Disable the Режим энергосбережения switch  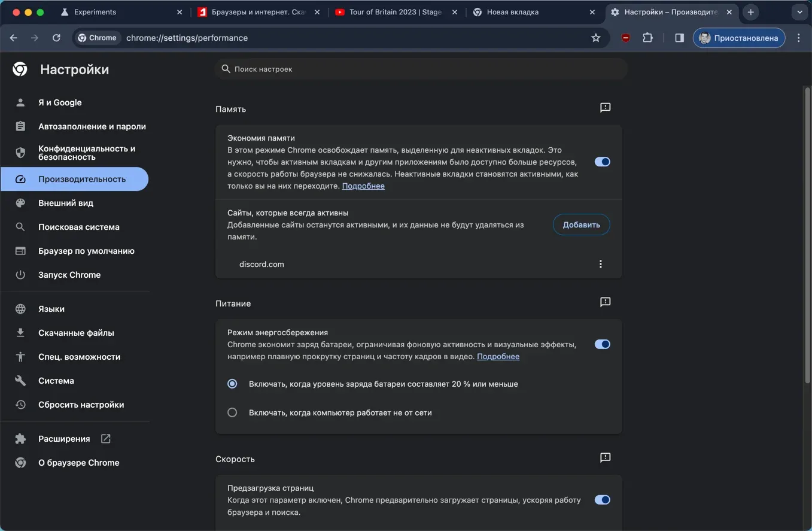click(x=602, y=344)
